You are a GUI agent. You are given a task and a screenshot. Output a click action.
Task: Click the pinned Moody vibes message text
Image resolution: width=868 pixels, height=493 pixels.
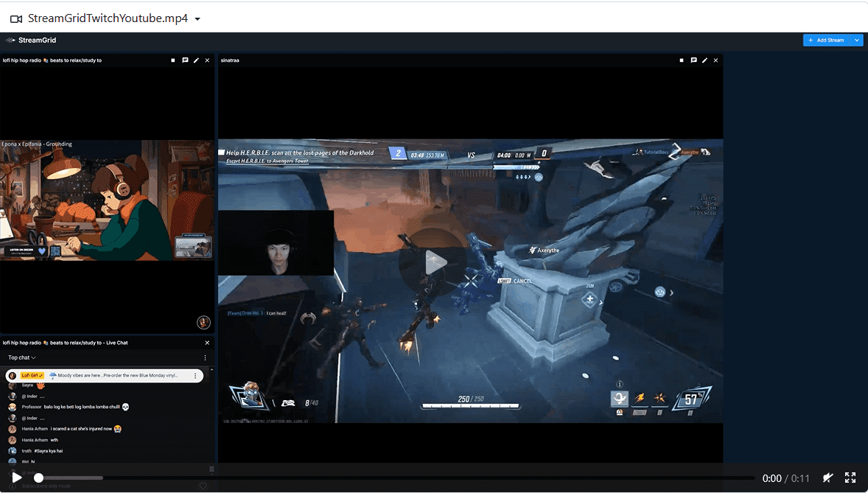point(118,376)
